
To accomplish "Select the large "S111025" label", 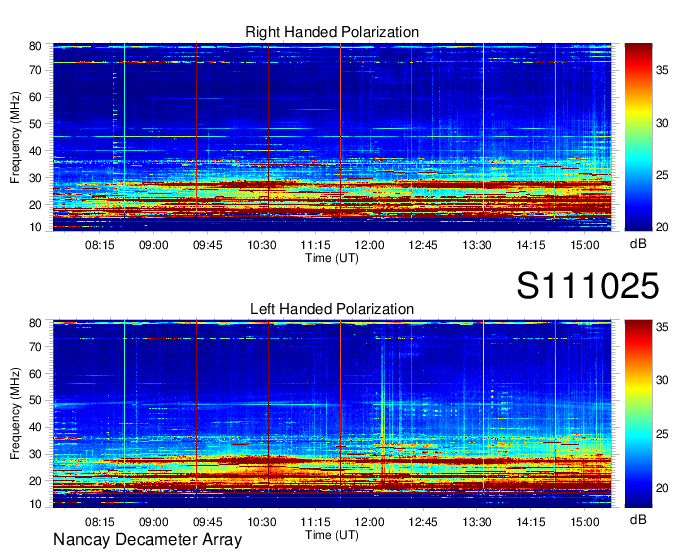I will (x=588, y=286).
